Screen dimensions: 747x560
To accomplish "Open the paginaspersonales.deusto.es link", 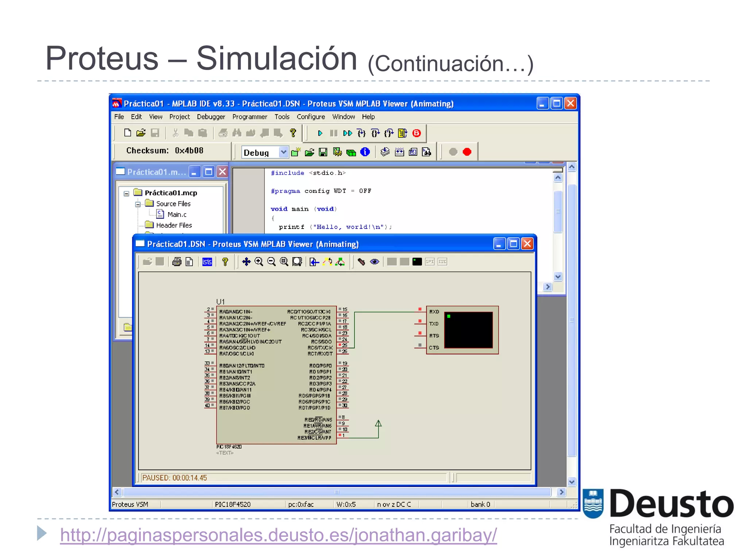I will pyautogui.click(x=278, y=535).
